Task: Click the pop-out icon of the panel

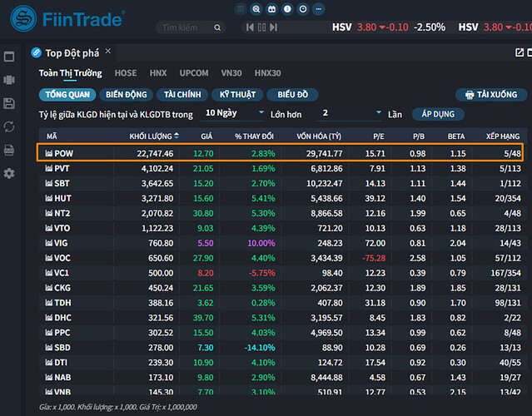Action: click(520, 52)
